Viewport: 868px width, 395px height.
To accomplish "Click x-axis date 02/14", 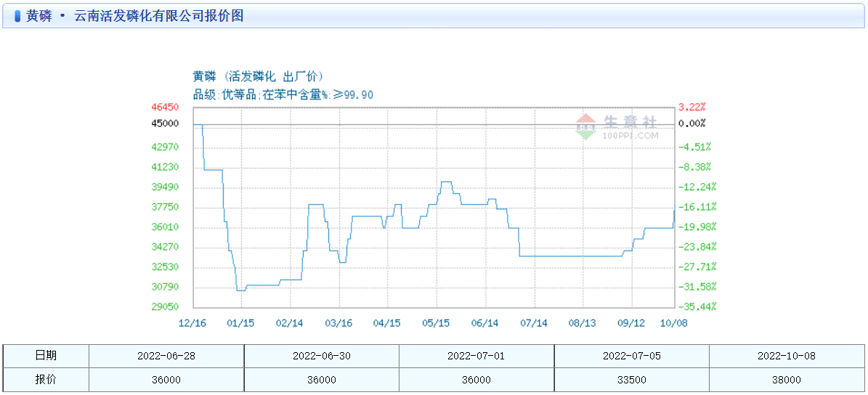I will point(290,324).
